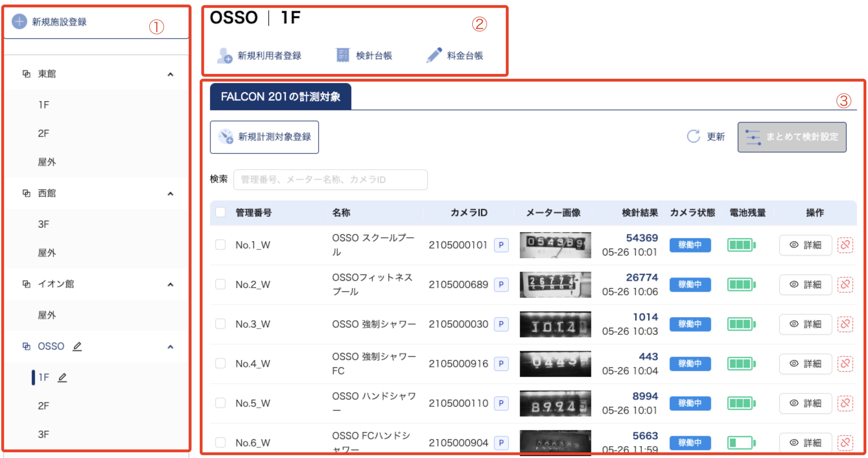Click the P badge for camera 2105000916

click(501, 364)
